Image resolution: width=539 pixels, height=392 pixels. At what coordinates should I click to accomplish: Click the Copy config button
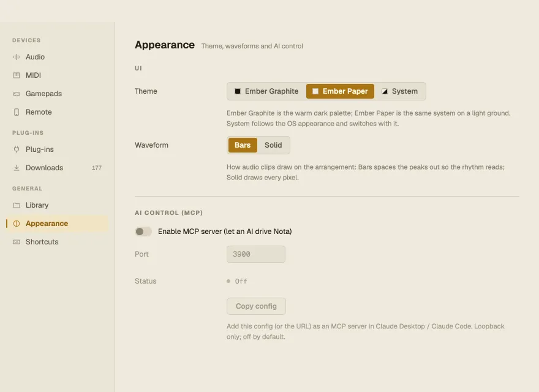pyautogui.click(x=256, y=306)
